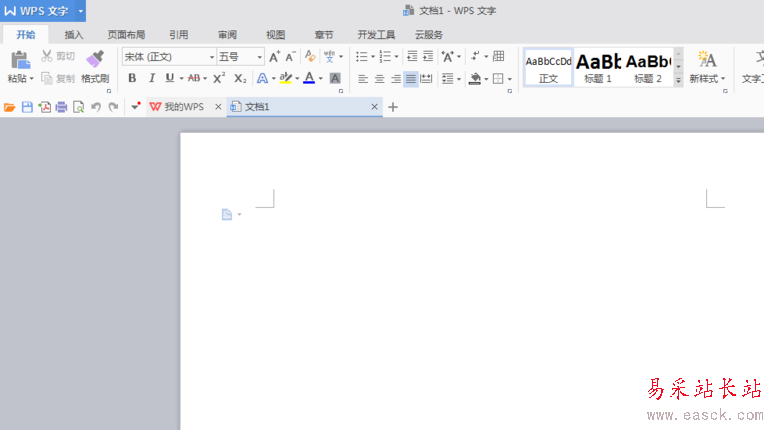Open the 云服务 tab
The height and width of the screenshot is (430, 764).
tap(429, 35)
